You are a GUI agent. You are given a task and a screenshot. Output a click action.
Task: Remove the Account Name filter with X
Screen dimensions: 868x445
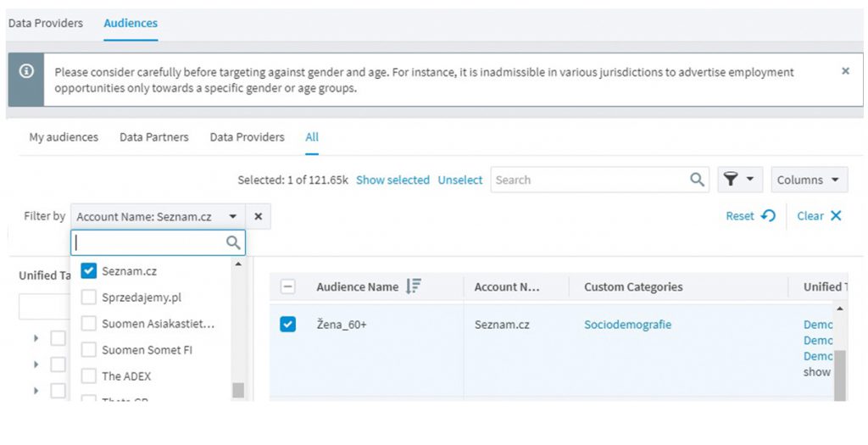[258, 216]
